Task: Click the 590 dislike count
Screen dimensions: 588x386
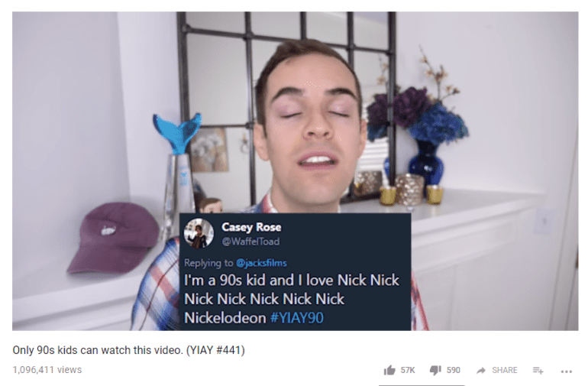Action: pyautogui.click(x=454, y=370)
